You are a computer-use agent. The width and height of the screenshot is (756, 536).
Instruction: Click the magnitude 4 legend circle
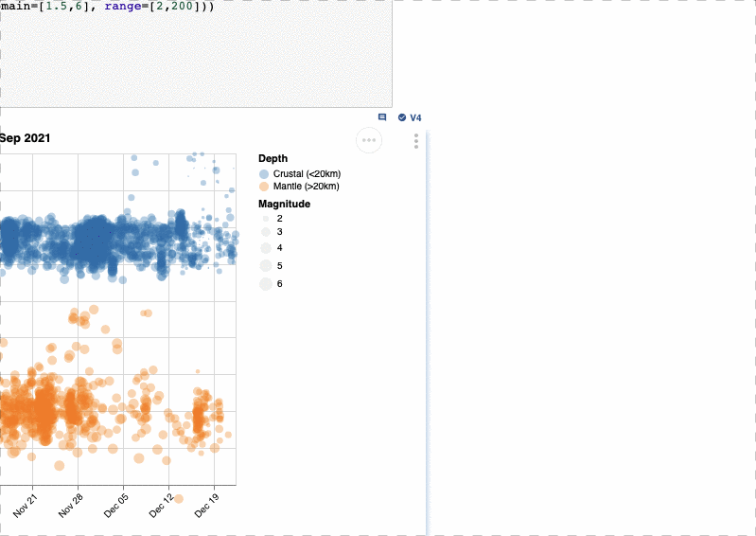tap(266, 247)
